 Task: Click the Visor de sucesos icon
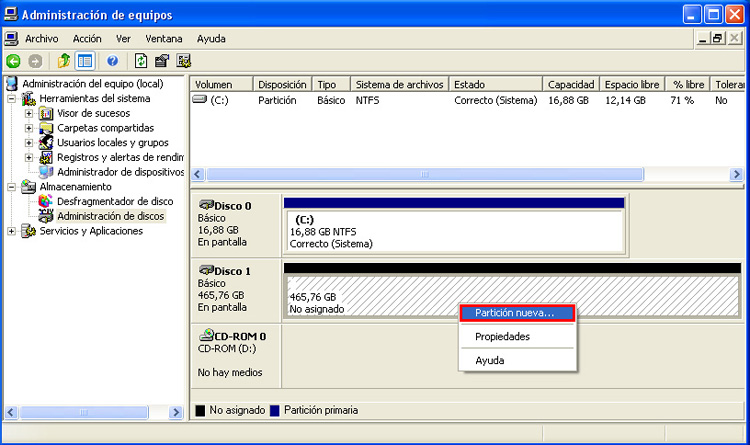(x=46, y=113)
